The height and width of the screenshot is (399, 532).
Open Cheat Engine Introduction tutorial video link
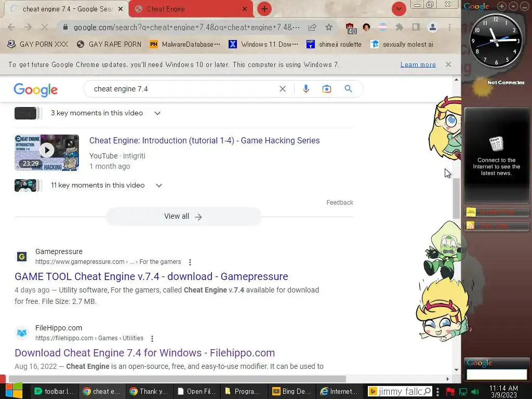pos(205,140)
